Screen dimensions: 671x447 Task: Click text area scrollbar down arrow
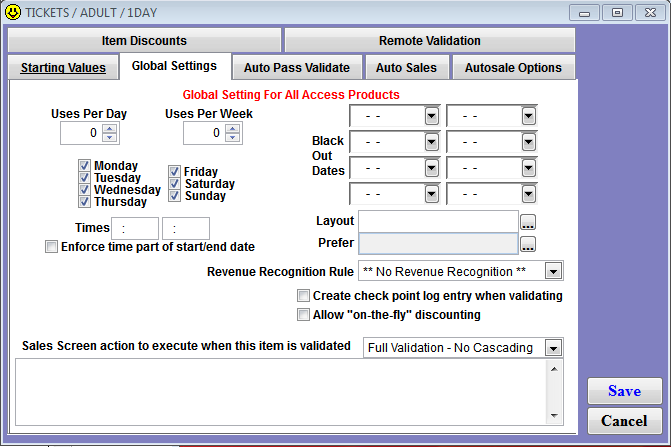pyautogui.click(x=554, y=415)
